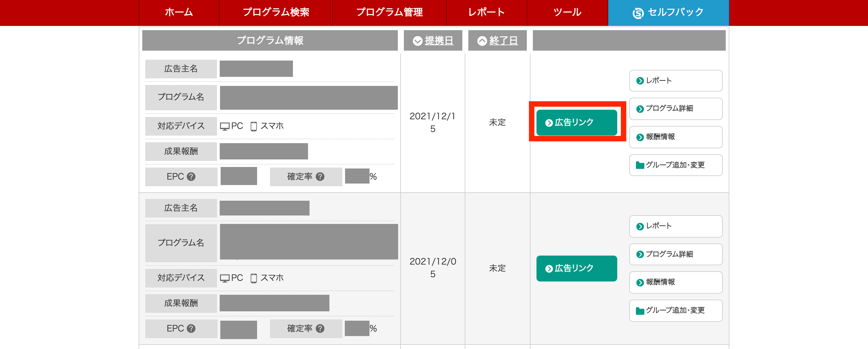Click the EPC help icon in second program
The height and width of the screenshot is (349, 868).
tap(191, 329)
